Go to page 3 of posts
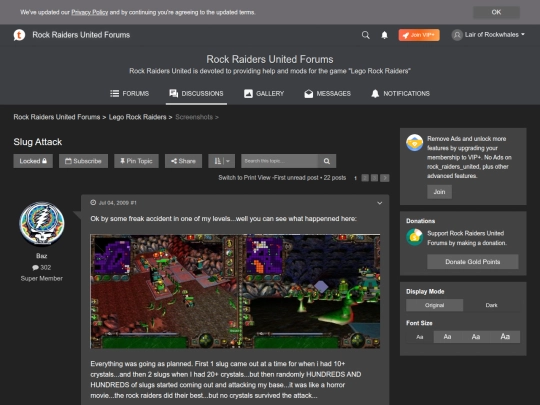Image resolution: width=540 pixels, height=405 pixels. click(x=374, y=178)
